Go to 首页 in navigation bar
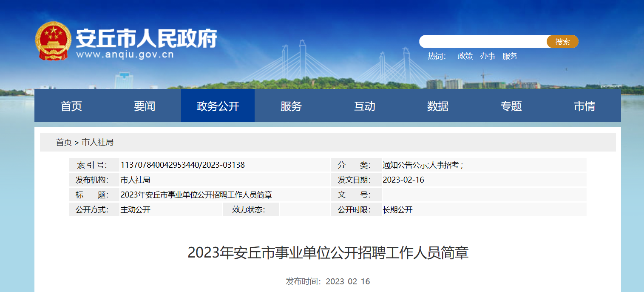 (x=71, y=106)
